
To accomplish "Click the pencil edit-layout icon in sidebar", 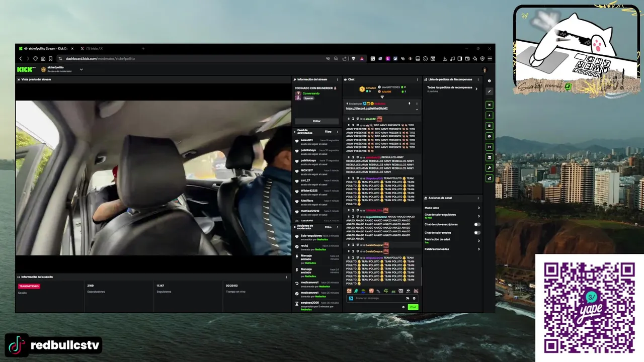I will point(489,92).
